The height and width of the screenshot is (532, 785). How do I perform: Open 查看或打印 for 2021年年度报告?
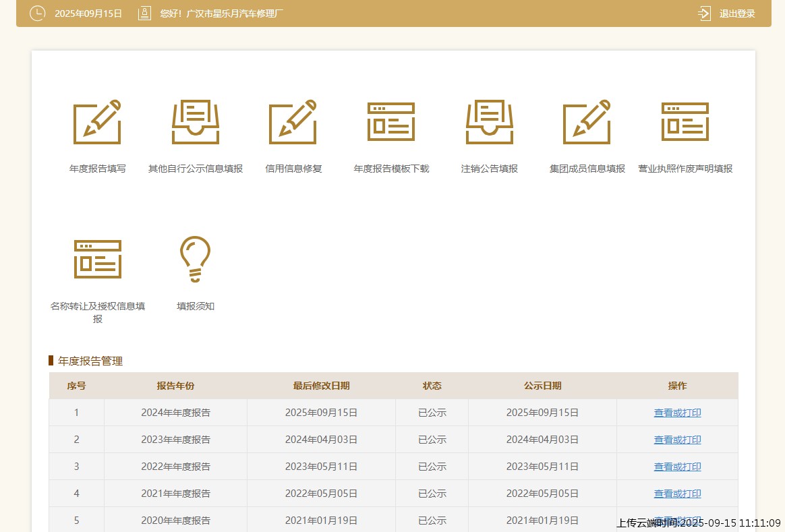point(677,494)
